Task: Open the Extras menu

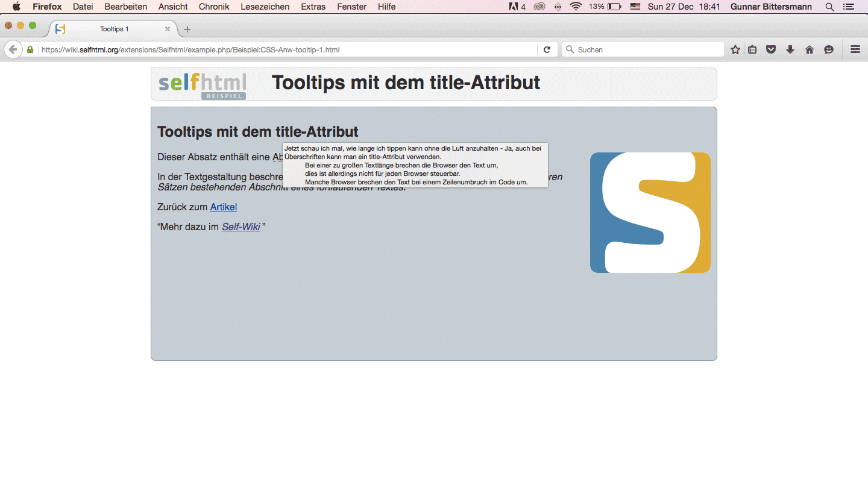Action: 313,7
